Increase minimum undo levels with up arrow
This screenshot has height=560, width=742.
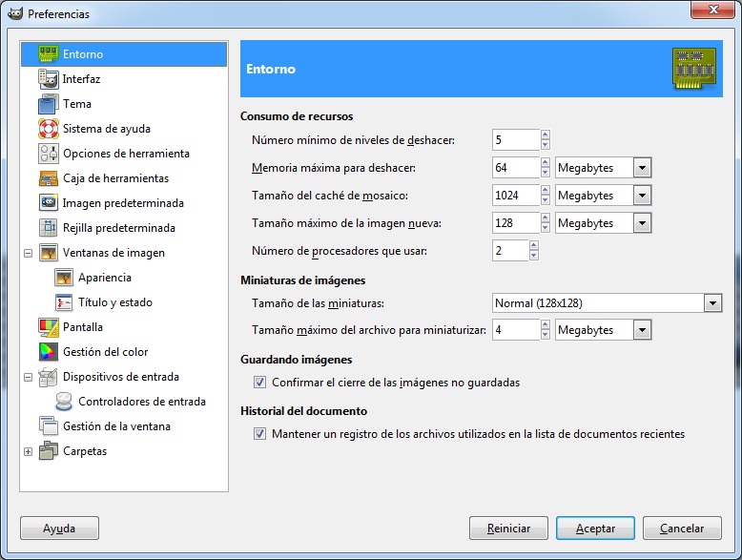pos(546,135)
